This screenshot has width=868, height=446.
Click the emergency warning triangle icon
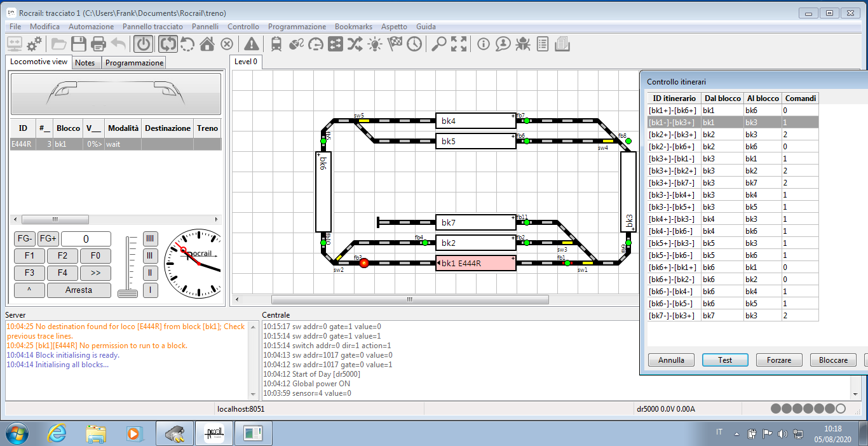click(252, 44)
